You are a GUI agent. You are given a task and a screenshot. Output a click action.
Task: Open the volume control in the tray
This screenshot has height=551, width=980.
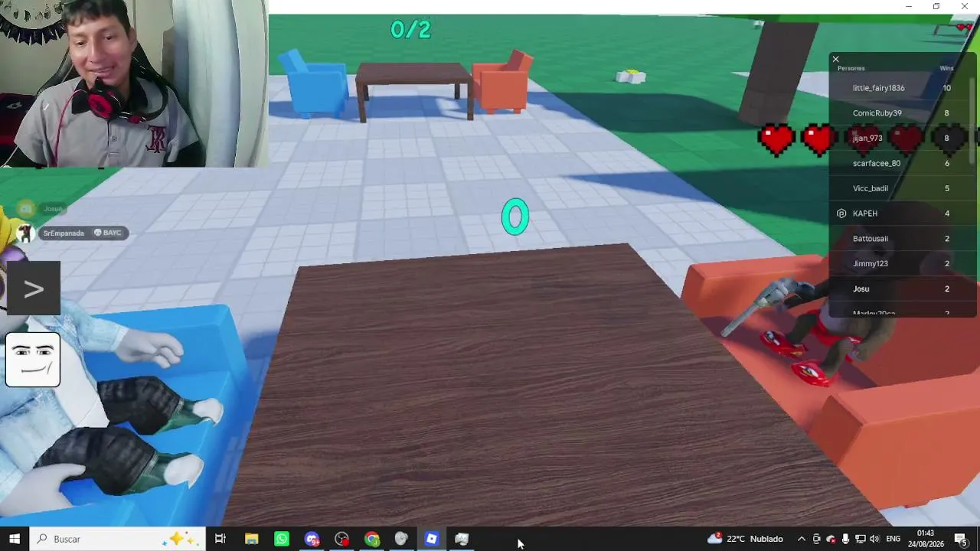point(874,539)
